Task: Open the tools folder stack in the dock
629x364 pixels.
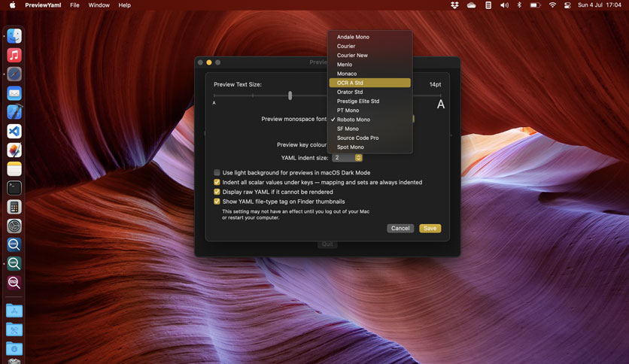Action: point(14,329)
